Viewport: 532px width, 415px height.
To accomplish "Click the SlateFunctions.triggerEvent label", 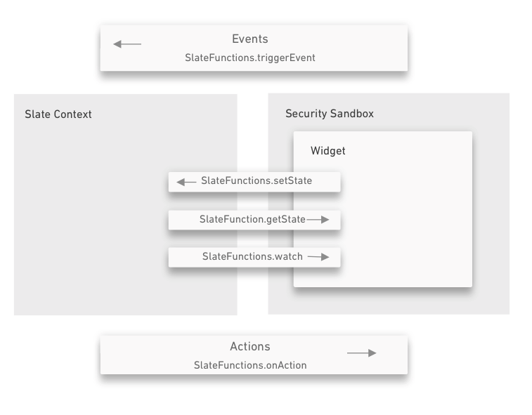I will click(x=250, y=58).
